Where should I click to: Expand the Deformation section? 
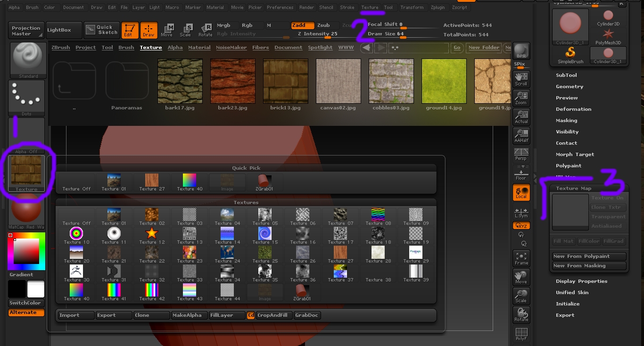pyautogui.click(x=573, y=109)
